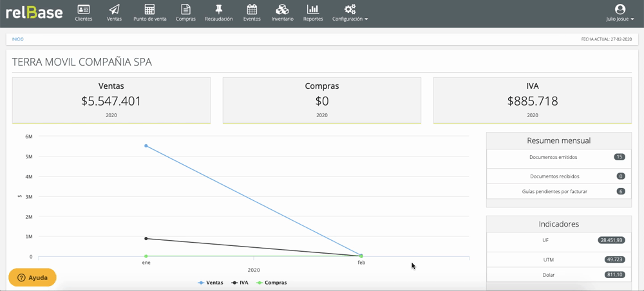
Task: Select the data point at feb
Action: click(x=361, y=256)
